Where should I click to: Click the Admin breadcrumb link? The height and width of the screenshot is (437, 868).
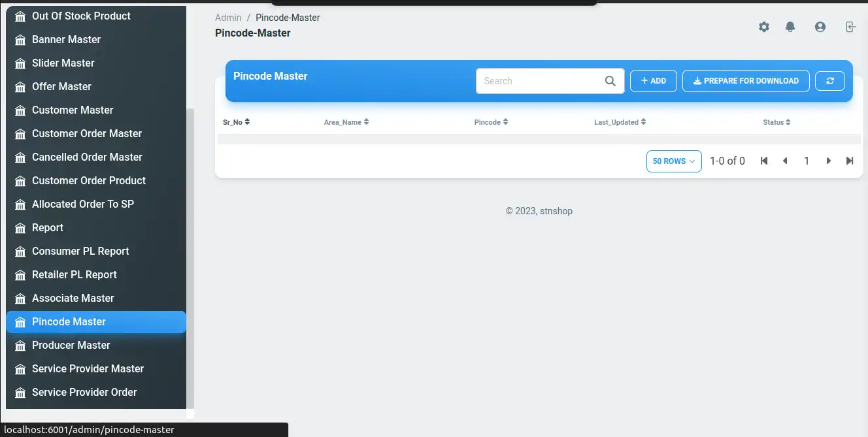click(x=228, y=18)
